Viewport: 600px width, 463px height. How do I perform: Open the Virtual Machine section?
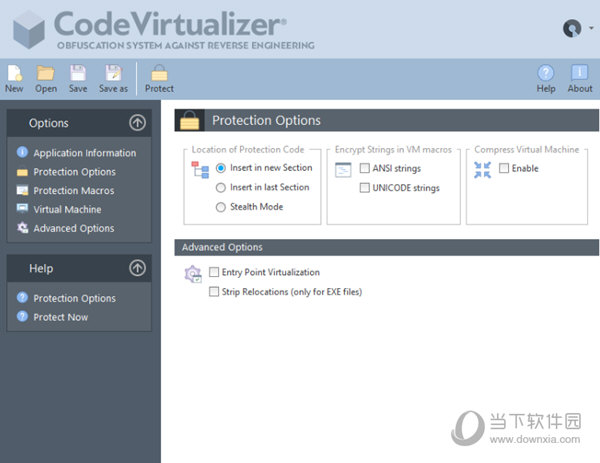[67, 209]
